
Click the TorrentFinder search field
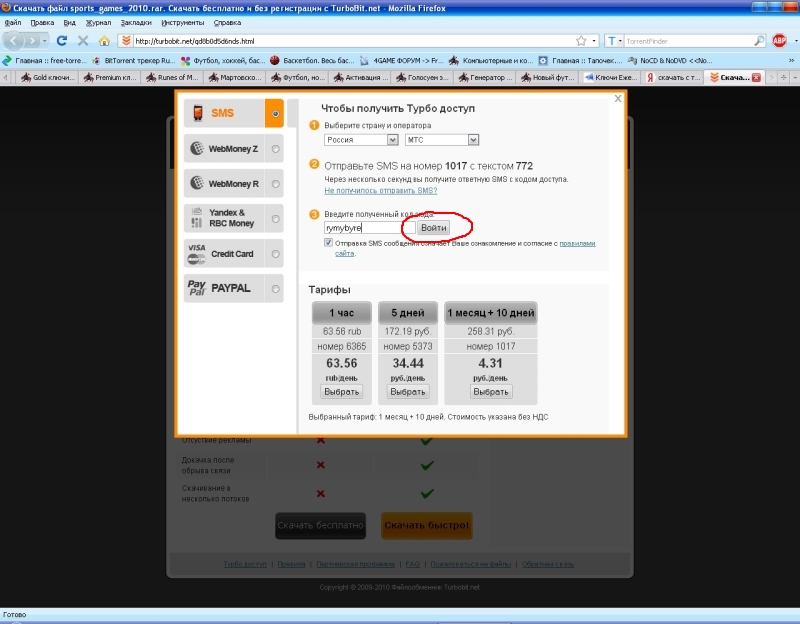(x=689, y=41)
